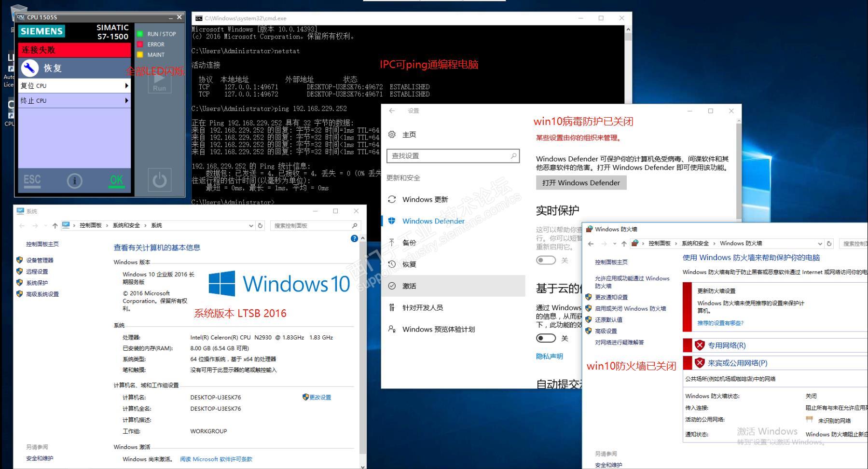
Task: Click the 搜索控制面板 search box
Action: [x=315, y=225]
